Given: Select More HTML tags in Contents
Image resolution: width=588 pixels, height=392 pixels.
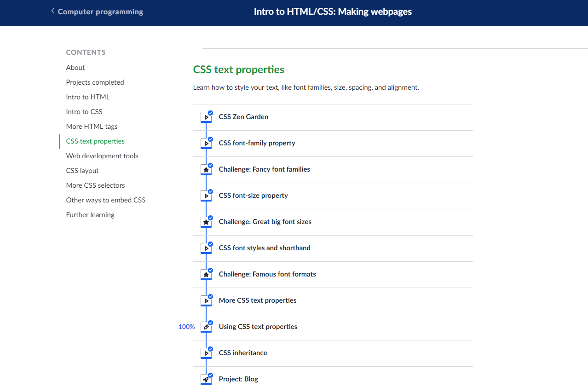Looking at the screenshot, I should click(92, 127).
